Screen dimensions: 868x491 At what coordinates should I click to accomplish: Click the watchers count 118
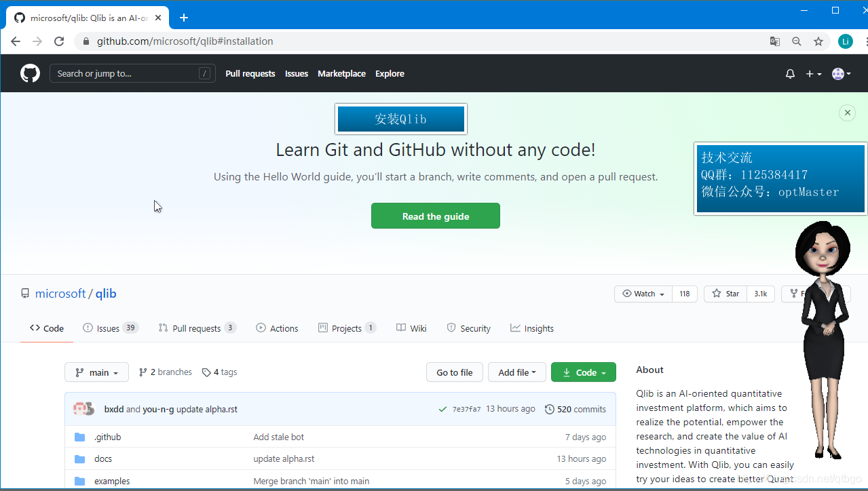(x=685, y=294)
